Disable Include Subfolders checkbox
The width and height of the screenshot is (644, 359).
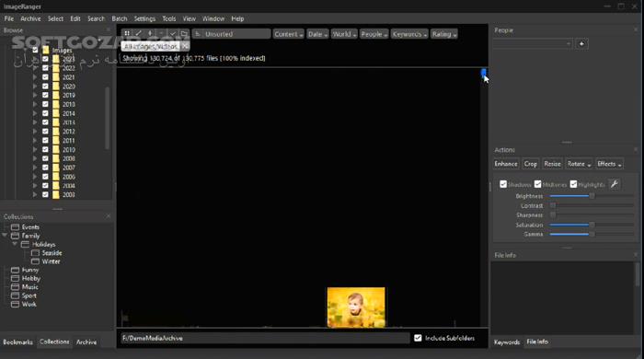(x=418, y=338)
